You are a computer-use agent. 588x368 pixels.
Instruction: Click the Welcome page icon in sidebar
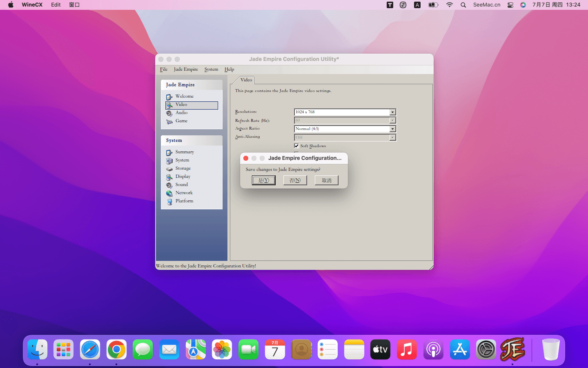point(169,97)
